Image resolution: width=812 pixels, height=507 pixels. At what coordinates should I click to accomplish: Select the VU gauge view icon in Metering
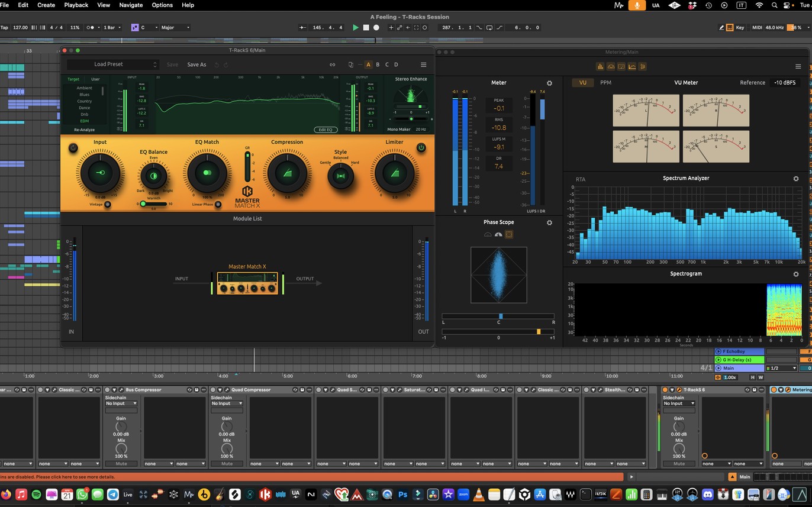[x=611, y=67]
